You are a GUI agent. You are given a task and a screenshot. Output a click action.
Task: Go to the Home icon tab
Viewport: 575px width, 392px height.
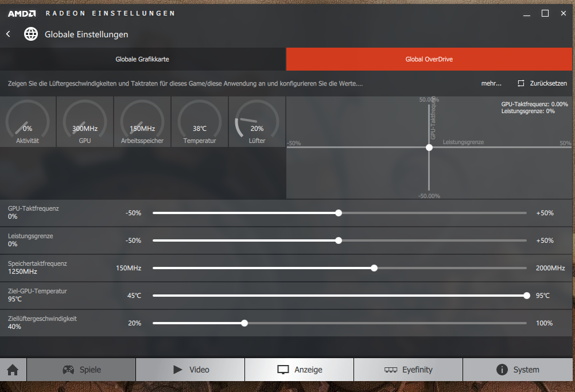(x=13, y=370)
